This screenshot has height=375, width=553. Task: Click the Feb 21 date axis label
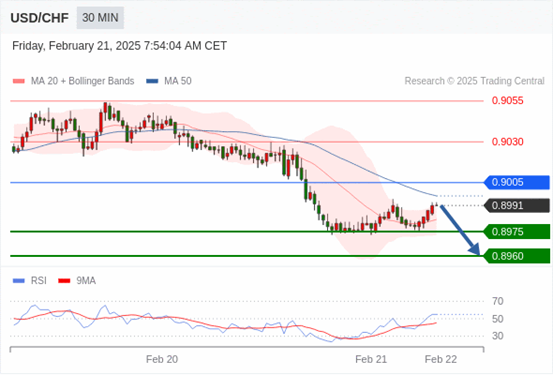(371, 359)
